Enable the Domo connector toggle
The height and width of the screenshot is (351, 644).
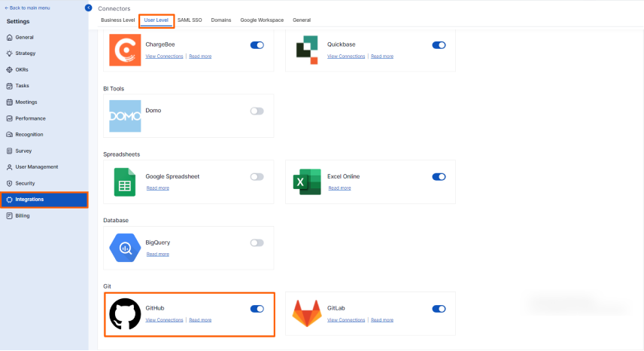257,111
